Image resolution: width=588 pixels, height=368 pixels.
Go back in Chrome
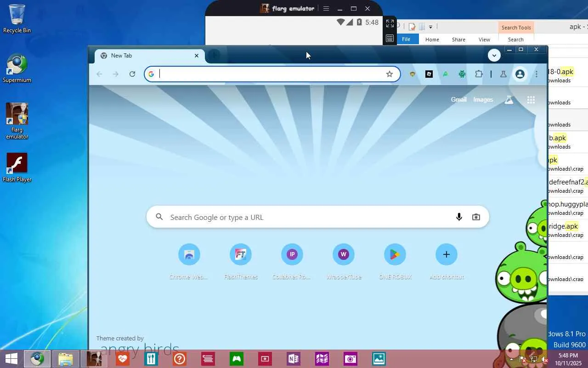(99, 74)
